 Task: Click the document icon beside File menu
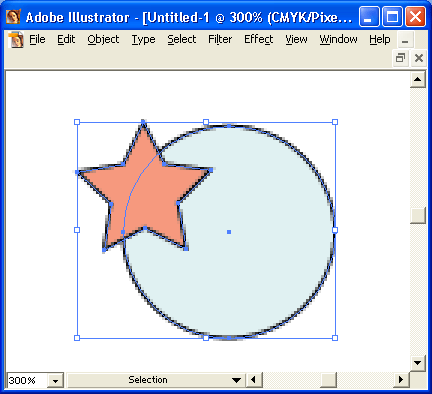(x=15, y=40)
